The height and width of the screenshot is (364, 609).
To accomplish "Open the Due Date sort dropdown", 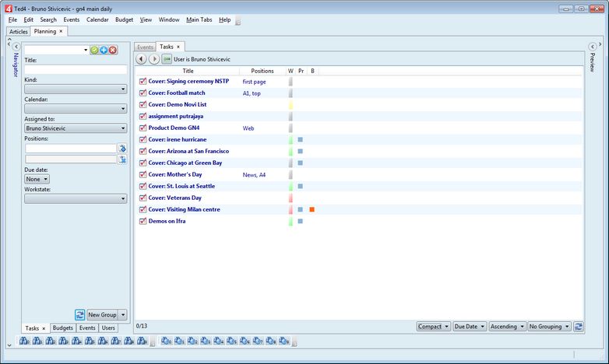I will 470,327.
